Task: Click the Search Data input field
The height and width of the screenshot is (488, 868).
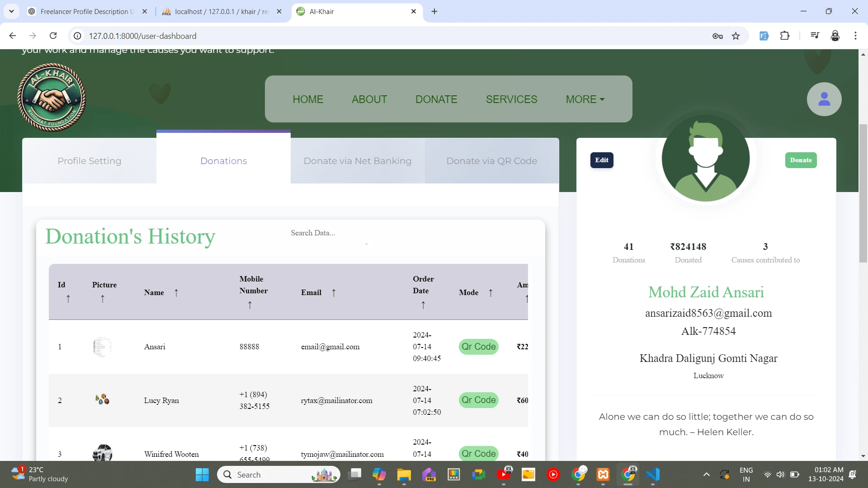Action: point(330,232)
